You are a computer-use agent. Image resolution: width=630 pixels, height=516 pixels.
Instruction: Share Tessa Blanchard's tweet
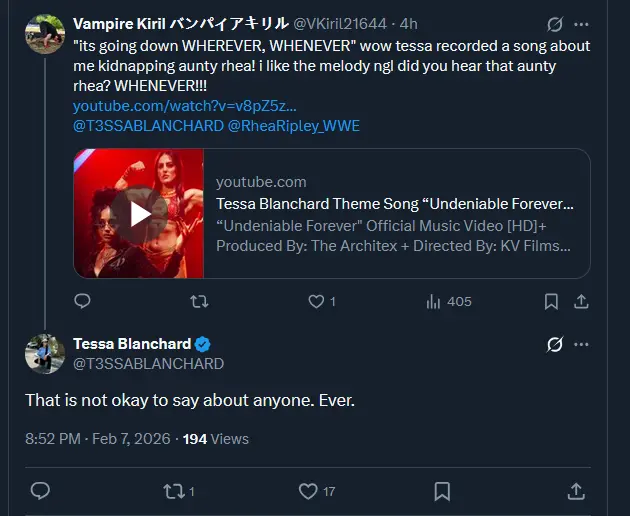tap(576, 490)
